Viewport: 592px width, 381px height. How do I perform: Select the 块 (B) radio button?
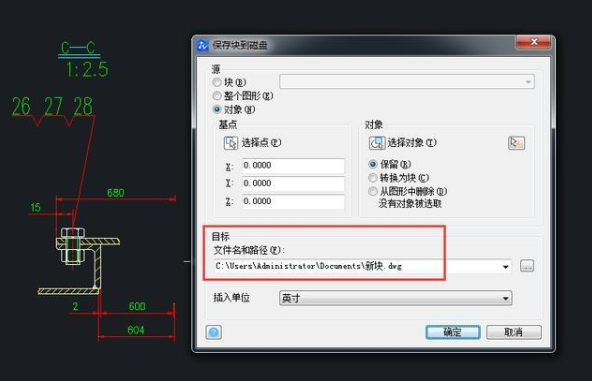pos(217,82)
